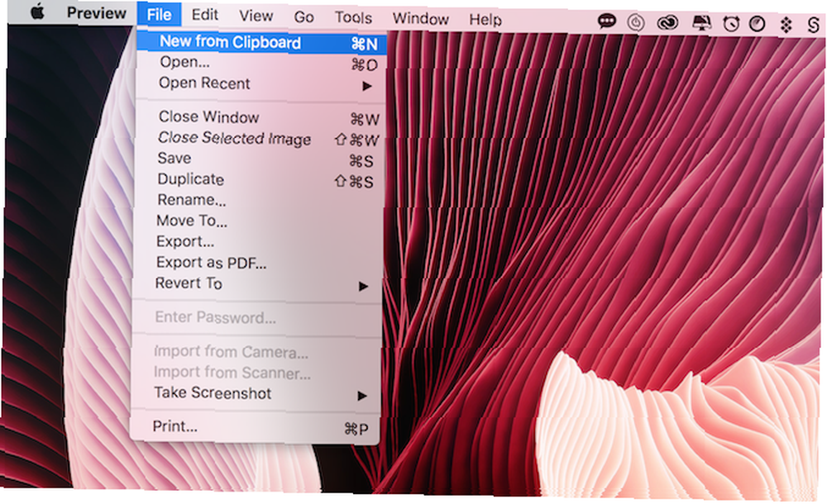
Task: Expand the Take Screenshot submenu
Action: tap(254, 393)
